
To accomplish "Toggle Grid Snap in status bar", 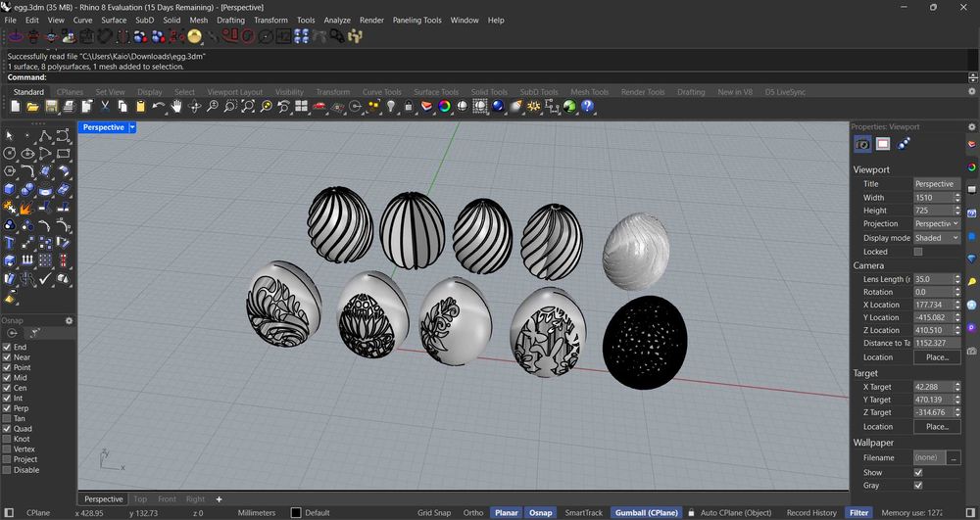I will pos(434,513).
